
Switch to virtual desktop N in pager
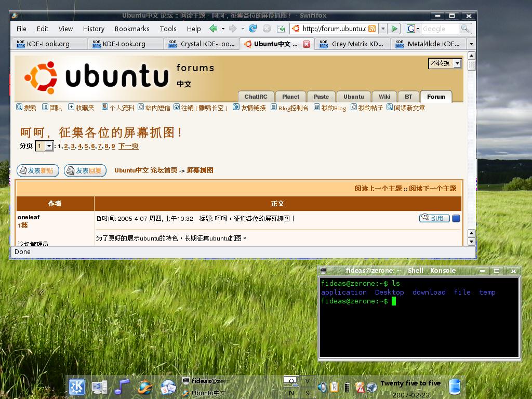click(x=291, y=393)
